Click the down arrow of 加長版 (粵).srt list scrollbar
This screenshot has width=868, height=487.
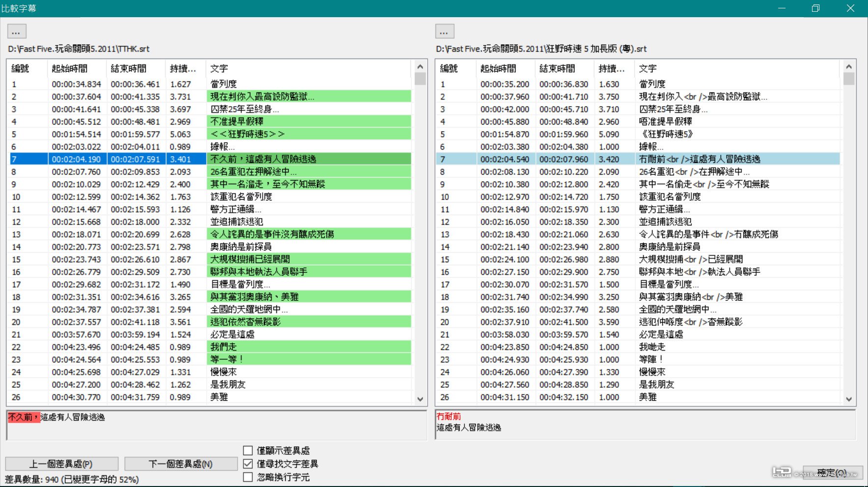pos(849,399)
